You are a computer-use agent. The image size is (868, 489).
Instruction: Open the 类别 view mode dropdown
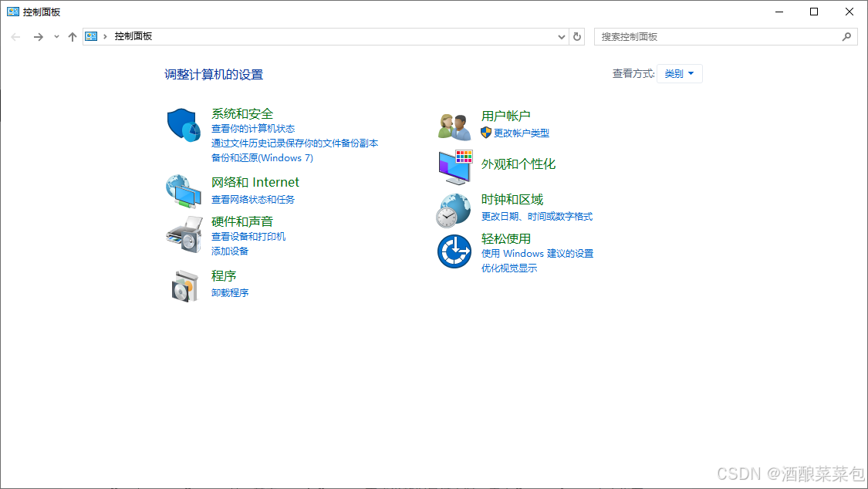679,73
